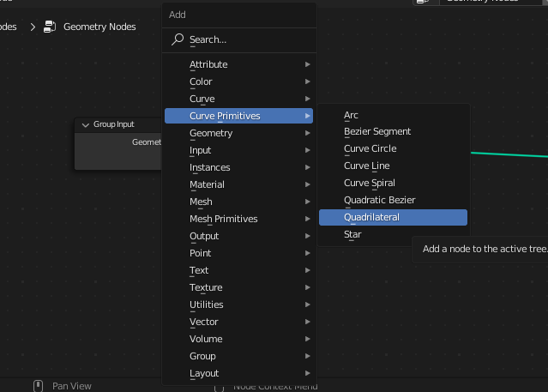548x392 pixels.
Task: Click the Geometry Nodes breadcrumb label
Action: 99,27
